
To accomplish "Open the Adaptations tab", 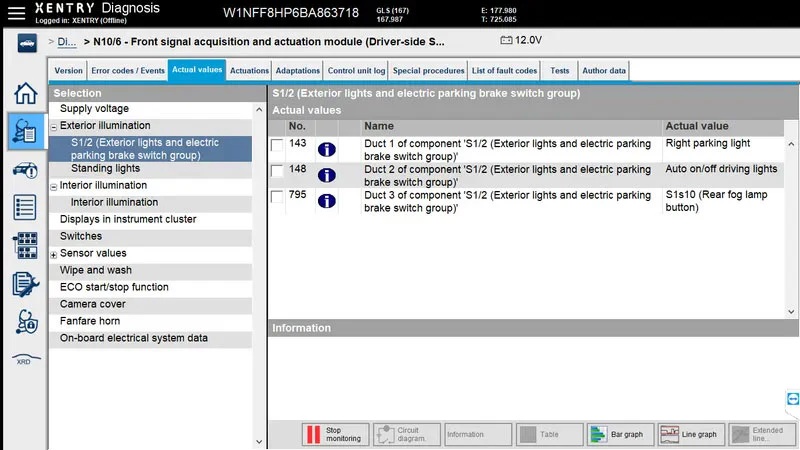I will (297, 70).
